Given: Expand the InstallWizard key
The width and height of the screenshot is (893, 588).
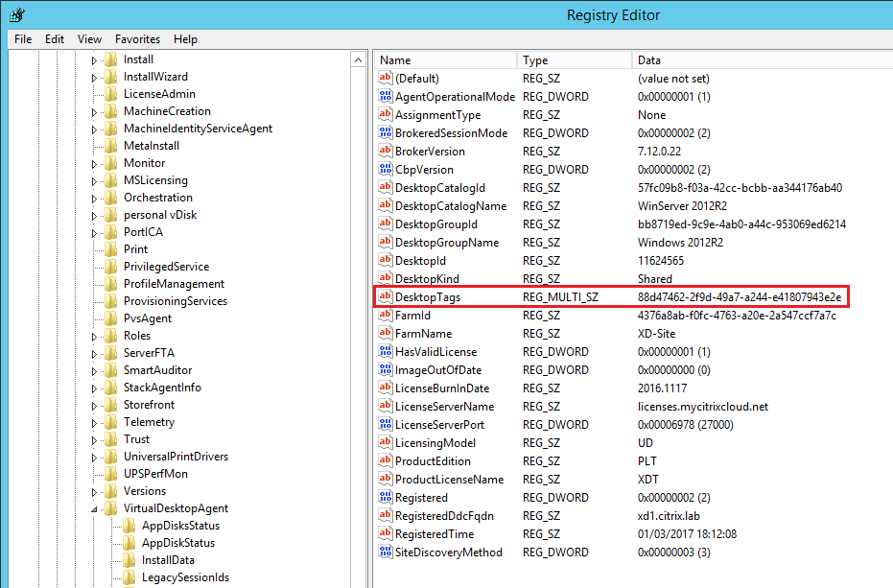Looking at the screenshot, I should pyautogui.click(x=95, y=78).
